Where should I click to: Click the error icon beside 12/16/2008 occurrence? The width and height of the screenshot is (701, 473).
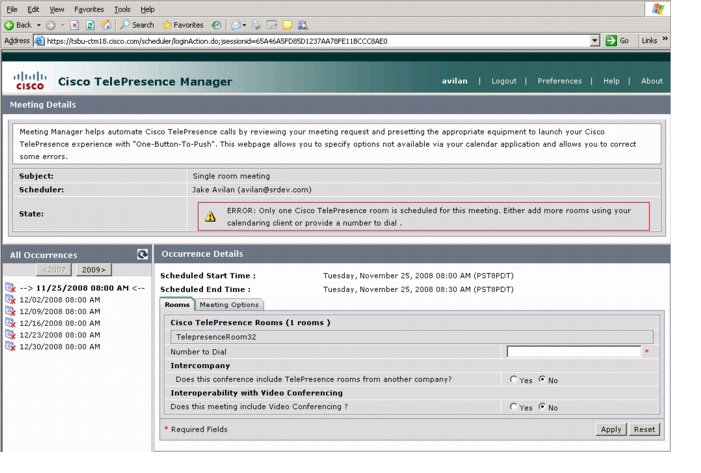click(x=10, y=322)
